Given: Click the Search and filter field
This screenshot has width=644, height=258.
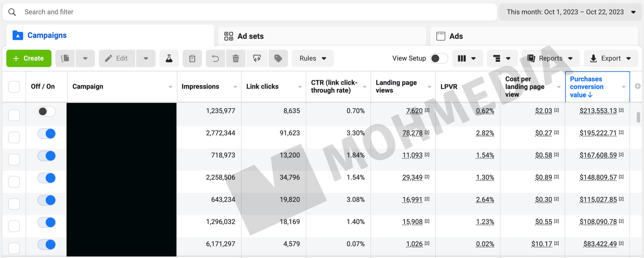Looking at the screenshot, I should tap(250, 12).
